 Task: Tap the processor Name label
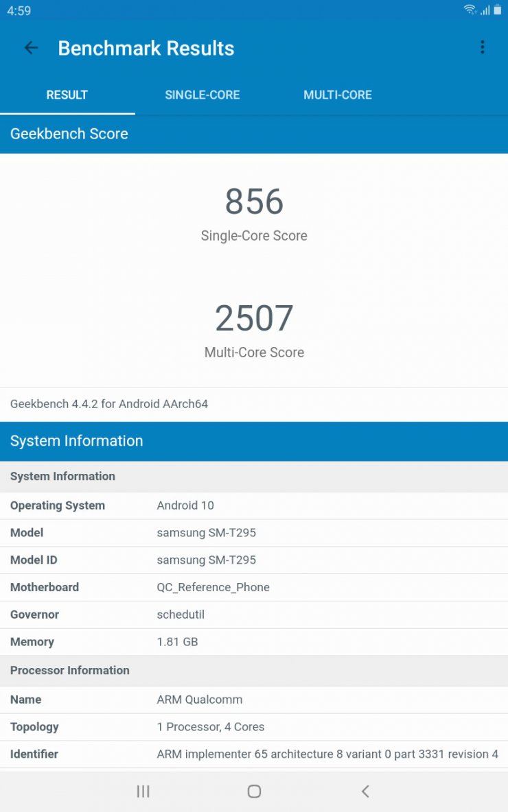click(x=26, y=700)
